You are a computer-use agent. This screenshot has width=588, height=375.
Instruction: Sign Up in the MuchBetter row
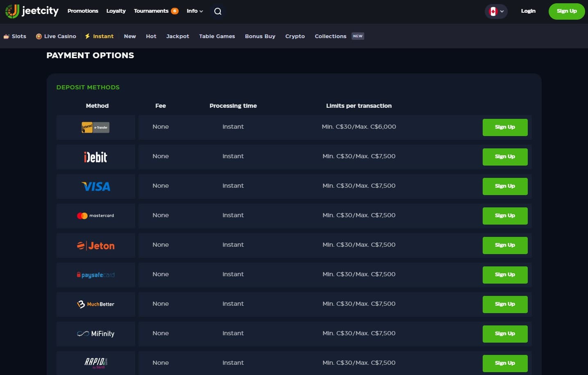point(505,304)
